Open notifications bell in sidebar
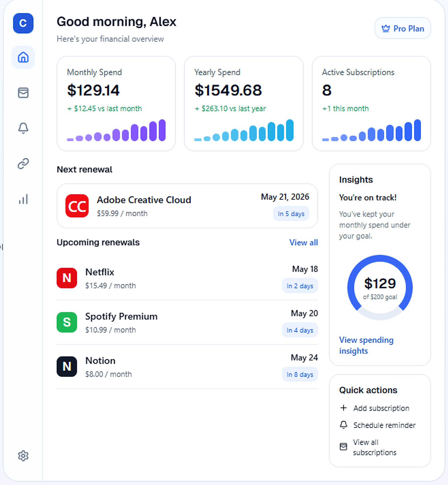Image resolution: width=448 pixels, height=485 pixels. 23,128
